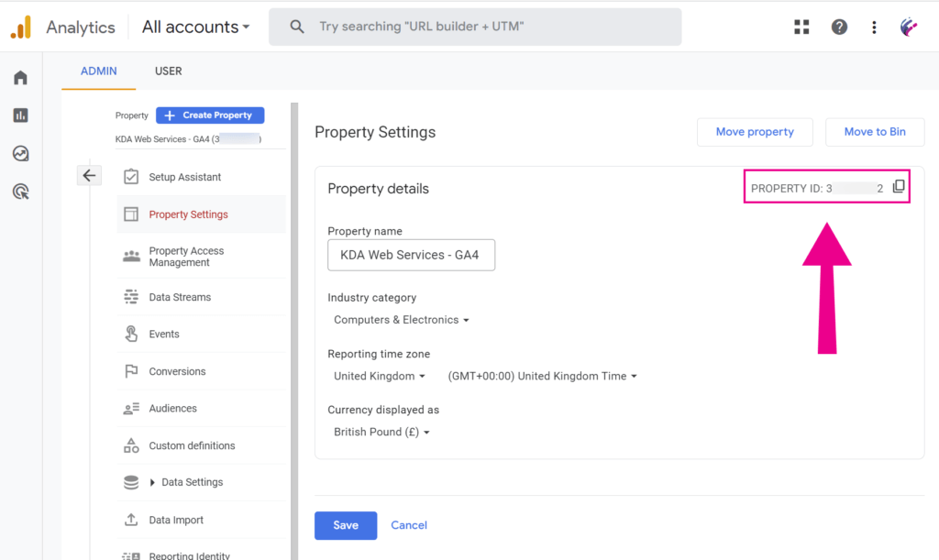The image size is (939, 560).
Task: Click the Create Property button
Action: pos(210,115)
